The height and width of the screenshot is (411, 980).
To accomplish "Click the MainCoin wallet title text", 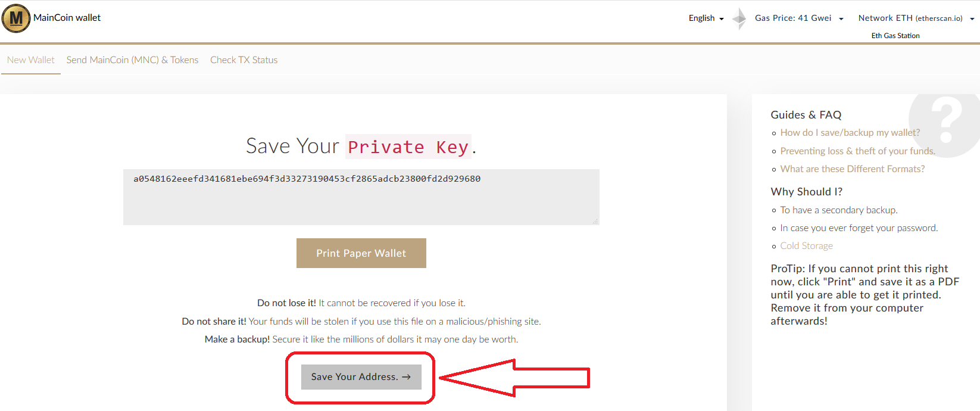I will coord(67,18).
